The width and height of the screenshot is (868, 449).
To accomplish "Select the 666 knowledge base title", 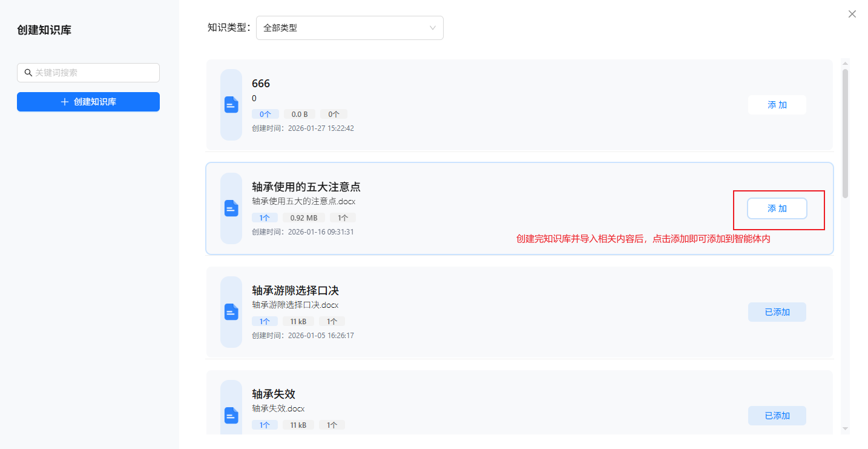I will pos(261,84).
